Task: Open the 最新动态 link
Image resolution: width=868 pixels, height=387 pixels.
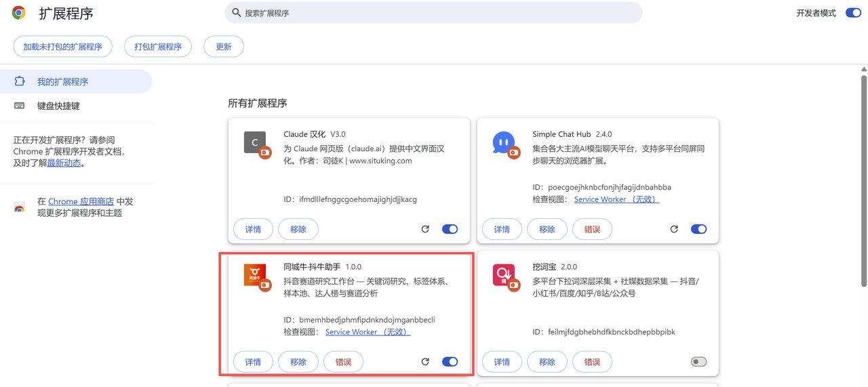Action: [x=64, y=163]
